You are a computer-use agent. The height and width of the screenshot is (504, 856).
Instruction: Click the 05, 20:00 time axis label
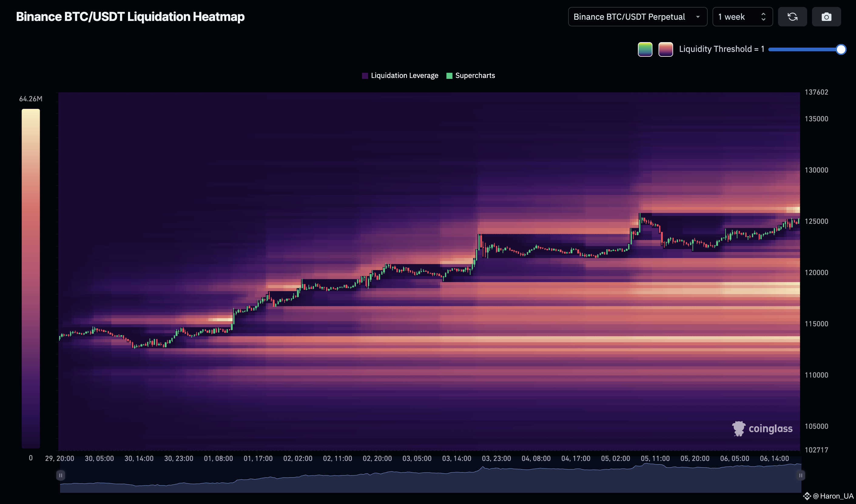pos(695,459)
